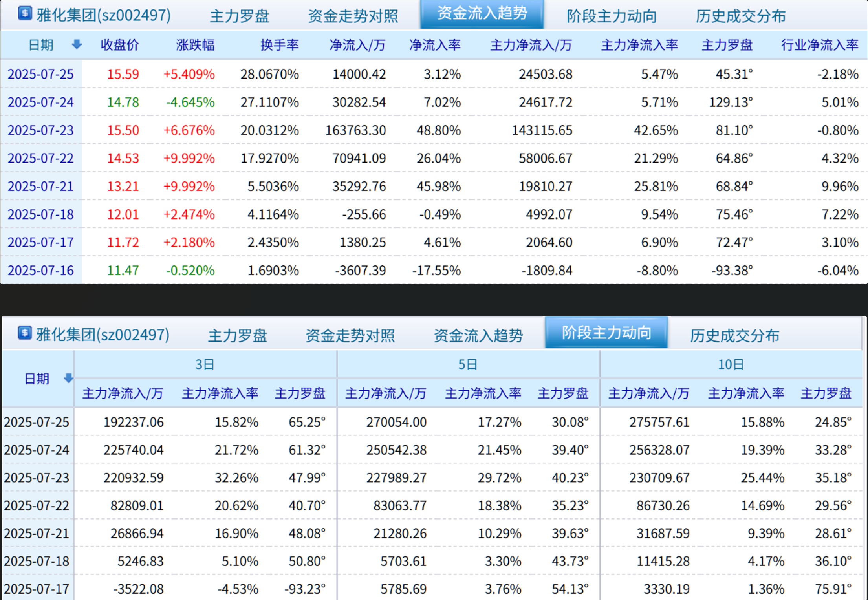
Task: Click 行业净流入率 column header
Action: tap(820, 45)
